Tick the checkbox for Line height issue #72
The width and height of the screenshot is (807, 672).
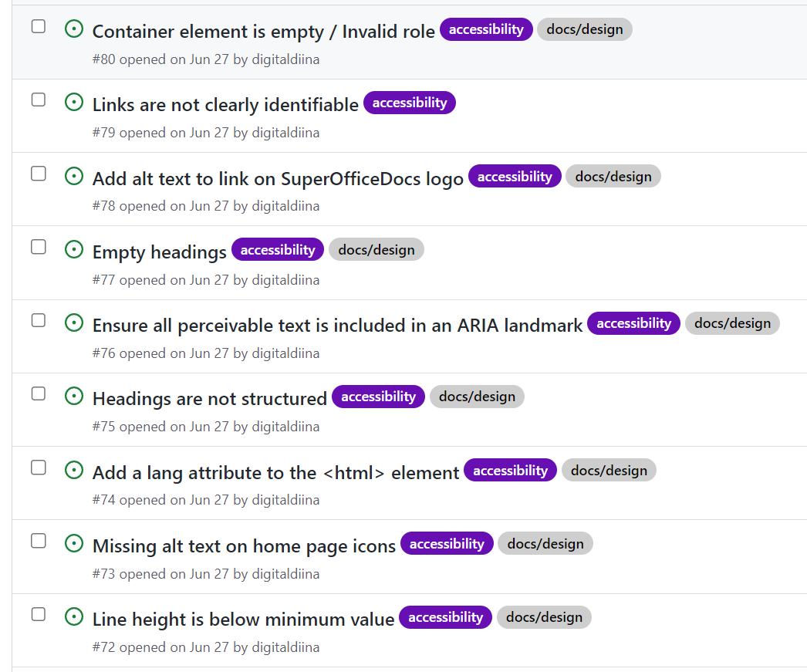point(38,614)
